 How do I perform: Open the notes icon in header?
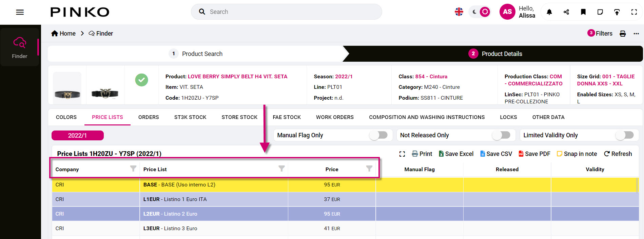click(600, 12)
